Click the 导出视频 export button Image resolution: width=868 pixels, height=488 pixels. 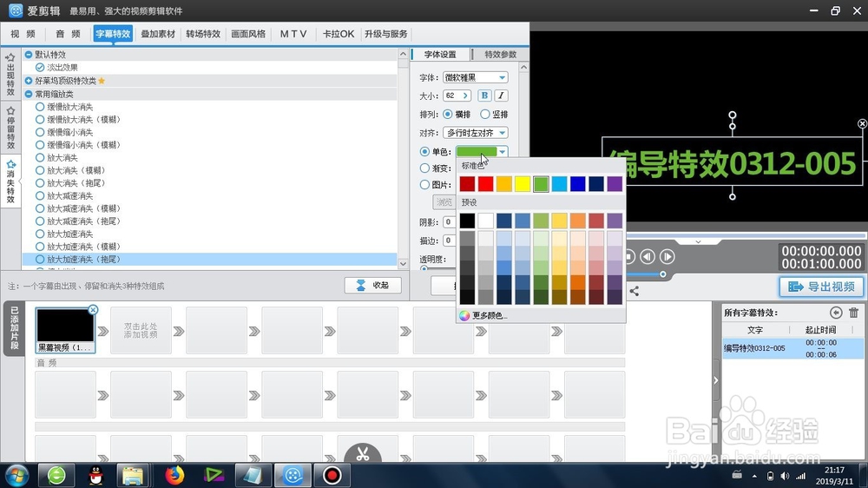coord(821,287)
